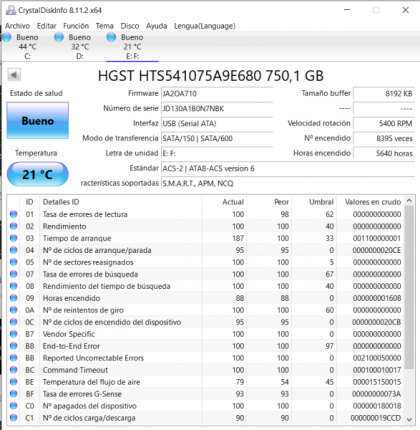This screenshot has width=420, height=430.
Task: Click status circle for Tasa de errores G-Sense
Action: 14,394
